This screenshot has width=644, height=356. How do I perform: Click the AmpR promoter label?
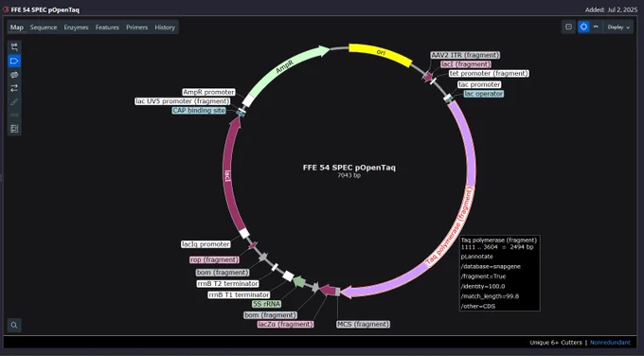(x=208, y=93)
